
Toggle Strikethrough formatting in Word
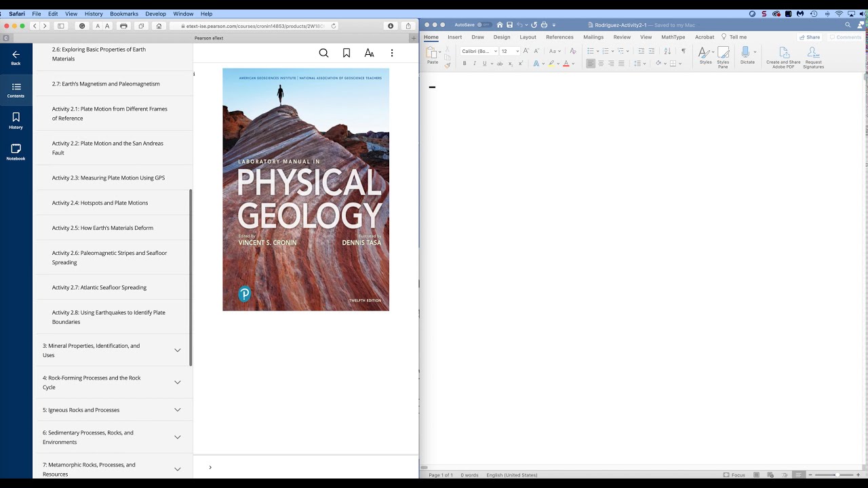tap(500, 64)
